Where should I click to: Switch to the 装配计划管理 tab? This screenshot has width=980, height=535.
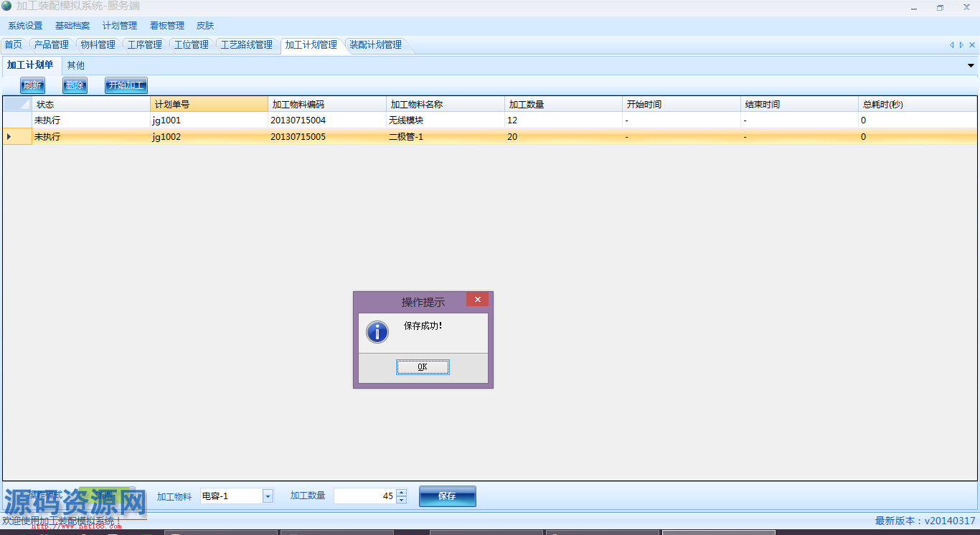(x=376, y=44)
